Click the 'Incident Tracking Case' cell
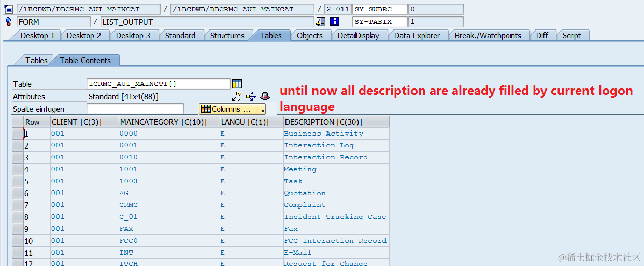This screenshot has height=266, width=644. pyautogui.click(x=336, y=217)
